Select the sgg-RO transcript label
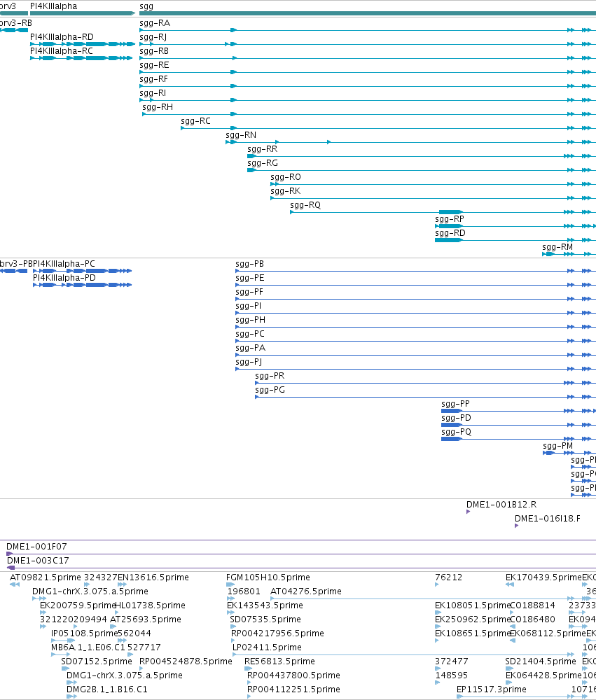 pos(286,177)
